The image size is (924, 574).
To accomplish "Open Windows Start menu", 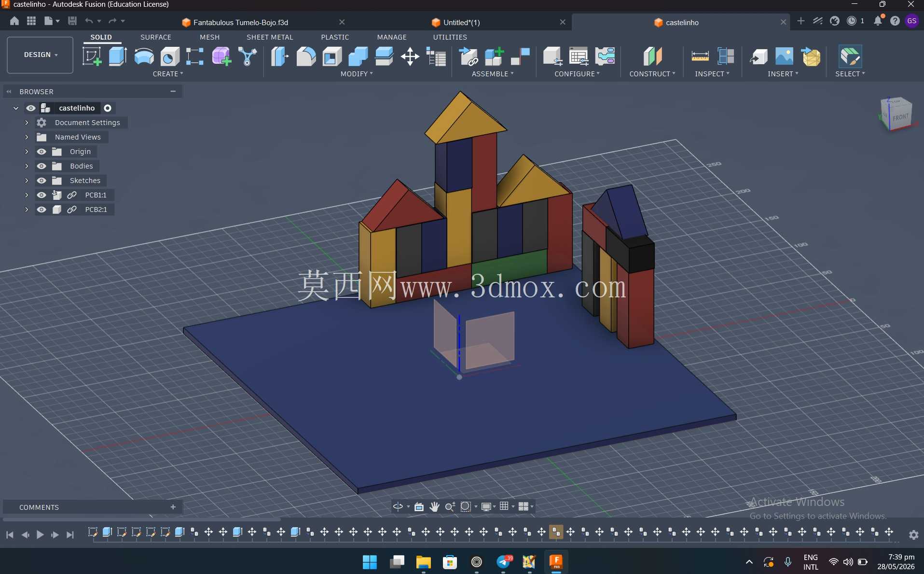I will 370,562.
